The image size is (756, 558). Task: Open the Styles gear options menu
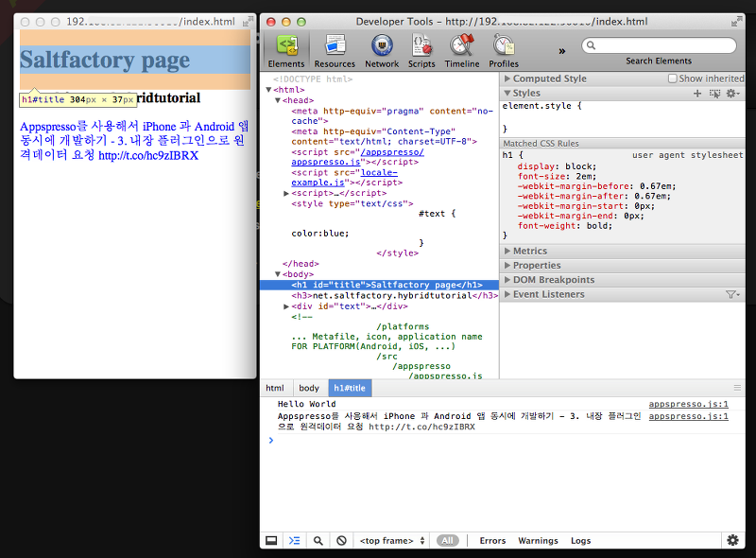point(733,94)
